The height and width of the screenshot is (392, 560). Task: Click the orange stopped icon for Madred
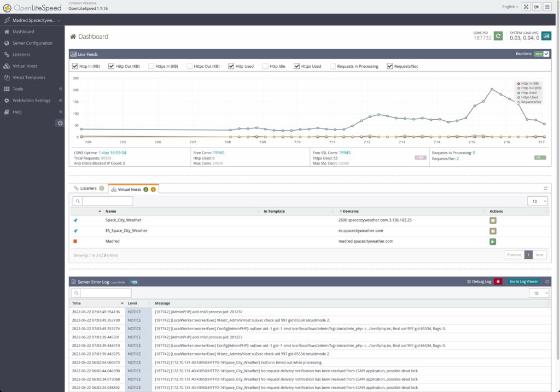(75, 241)
